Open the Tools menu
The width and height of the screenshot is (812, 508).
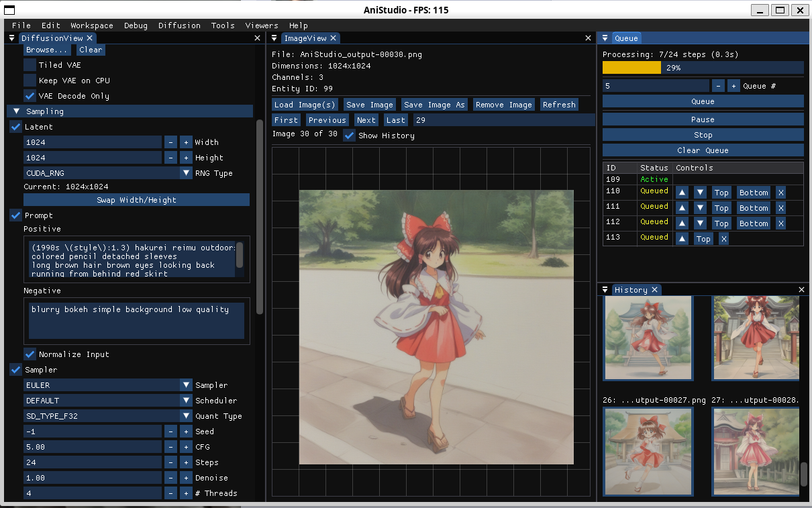coord(223,26)
